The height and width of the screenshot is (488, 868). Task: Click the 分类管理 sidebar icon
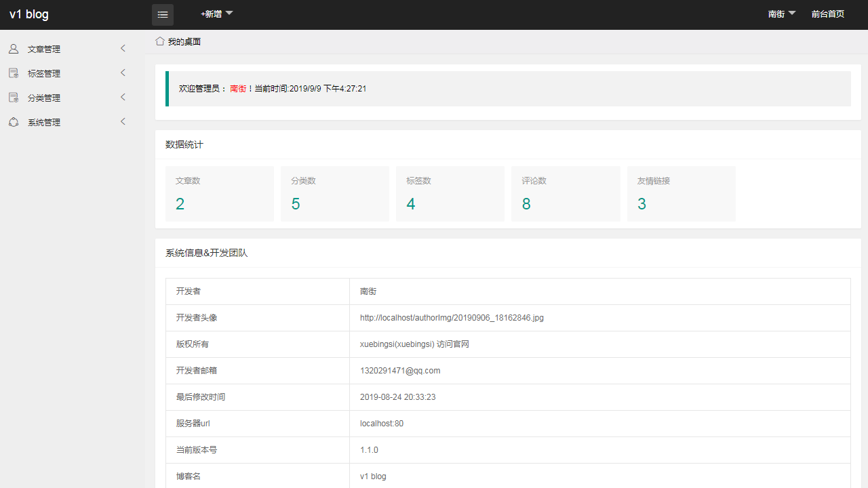click(14, 98)
